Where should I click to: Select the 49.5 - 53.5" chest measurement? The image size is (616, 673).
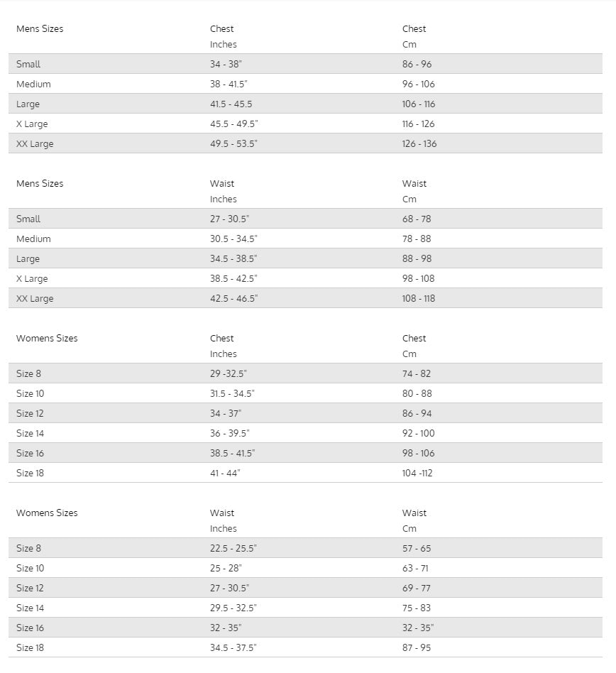pyautogui.click(x=233, y=144)
